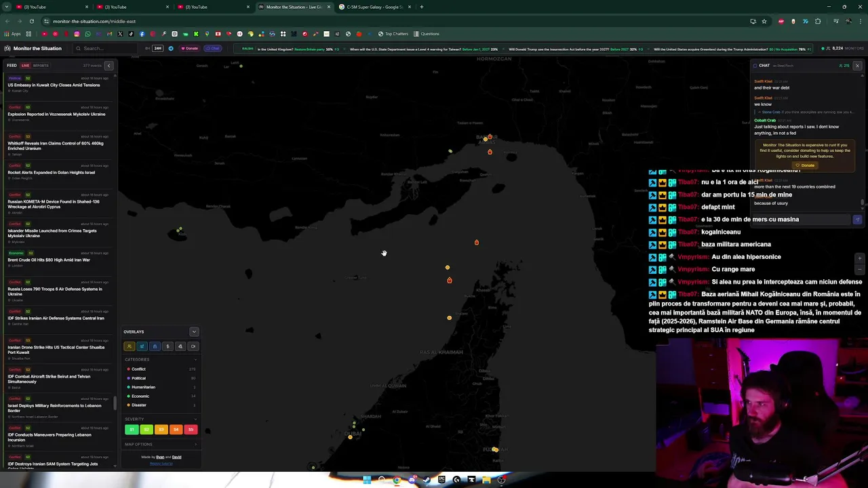Open the David credit link
The height and width of the screenshot is (488, 868).
(176, 457)
